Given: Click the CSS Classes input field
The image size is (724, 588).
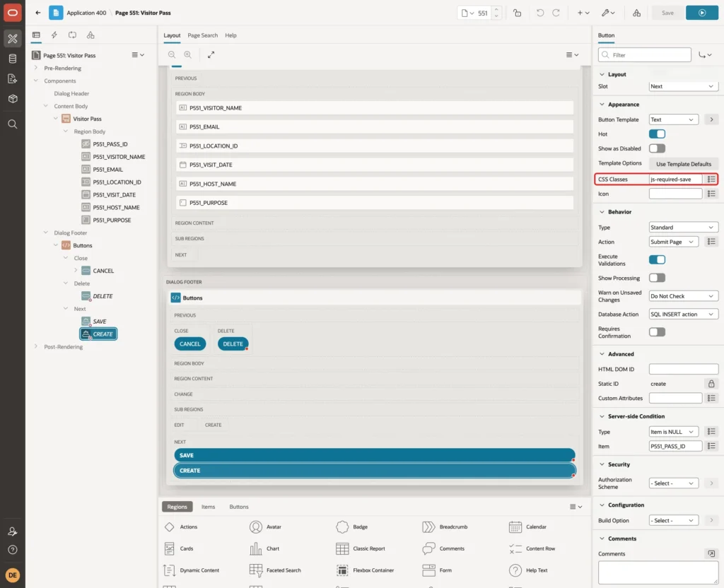Looking at the screenshot, I should 675,179.
